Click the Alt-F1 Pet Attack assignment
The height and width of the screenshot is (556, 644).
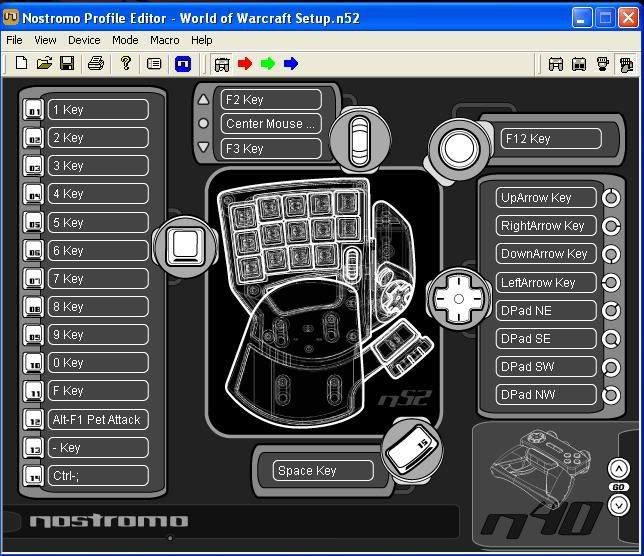98,420
